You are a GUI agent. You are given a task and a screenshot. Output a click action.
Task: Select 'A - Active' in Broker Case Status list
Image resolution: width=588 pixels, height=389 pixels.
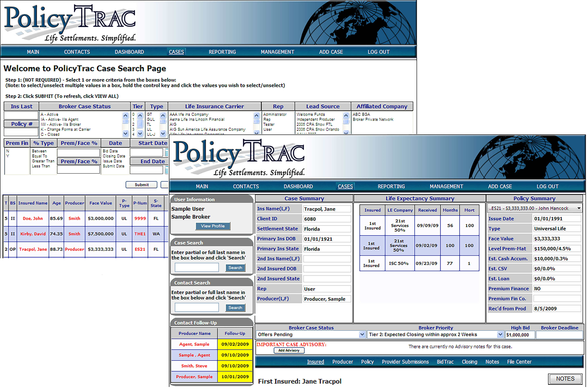tap(50, 114)
